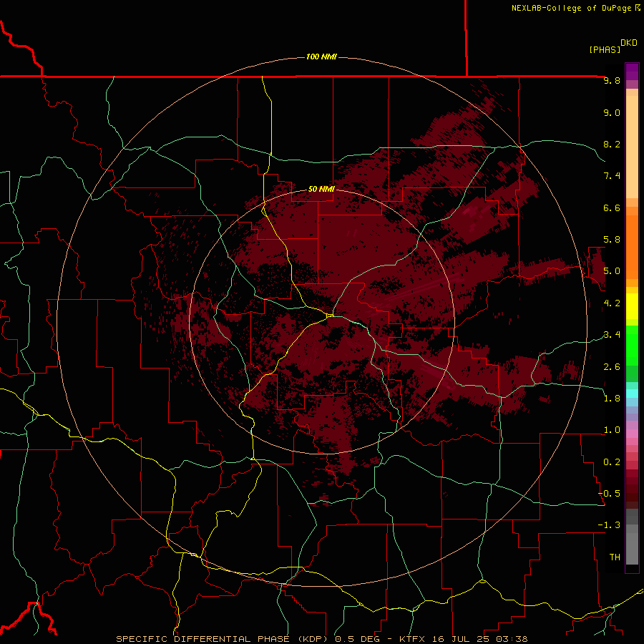644x644 pixels.
Task: Click the radar site at the highway junction
Action: (331, 316)
